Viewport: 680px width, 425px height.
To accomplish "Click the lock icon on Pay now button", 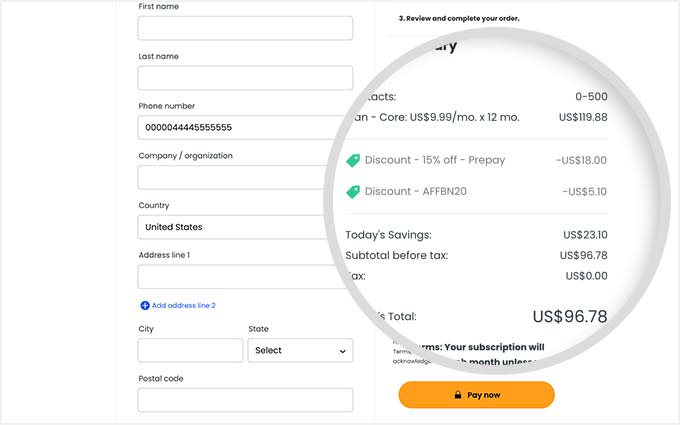I will pyautogui.click(x=458, y=395).
